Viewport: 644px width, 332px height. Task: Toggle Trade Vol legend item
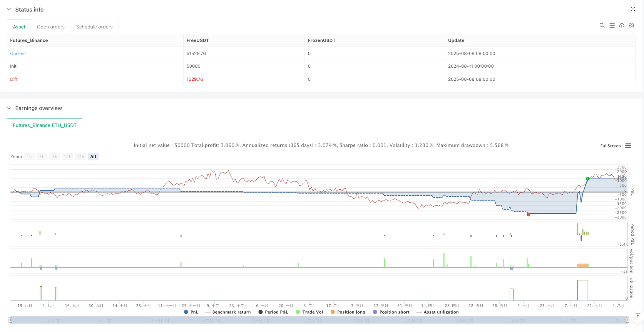[309, 312]
